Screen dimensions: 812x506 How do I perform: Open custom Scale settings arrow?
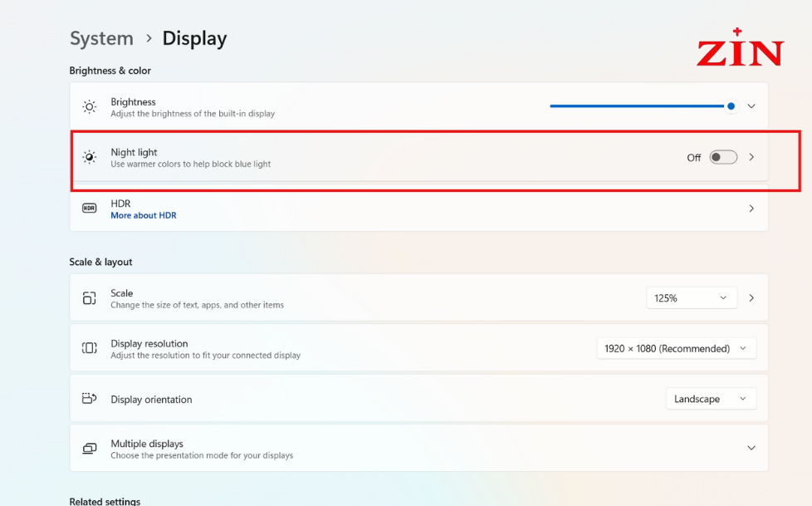pyautogui.click(x=751, y=298)
